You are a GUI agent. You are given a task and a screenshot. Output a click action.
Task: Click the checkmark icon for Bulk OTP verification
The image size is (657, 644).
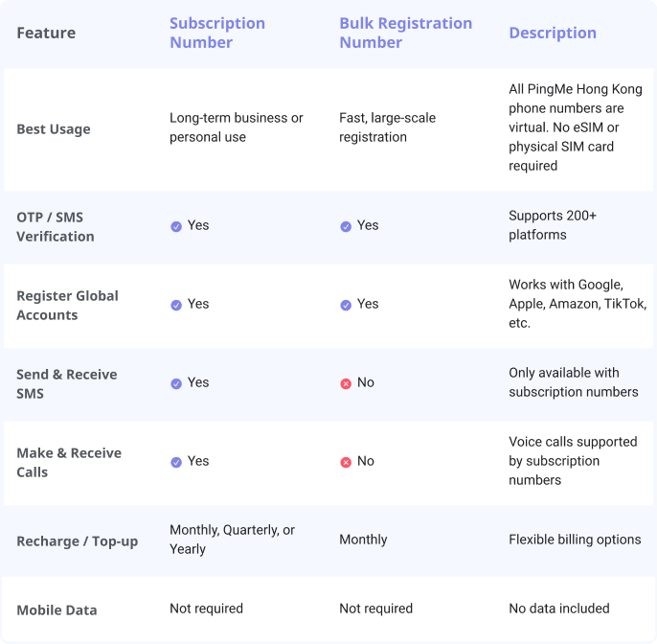coord(346,226)
